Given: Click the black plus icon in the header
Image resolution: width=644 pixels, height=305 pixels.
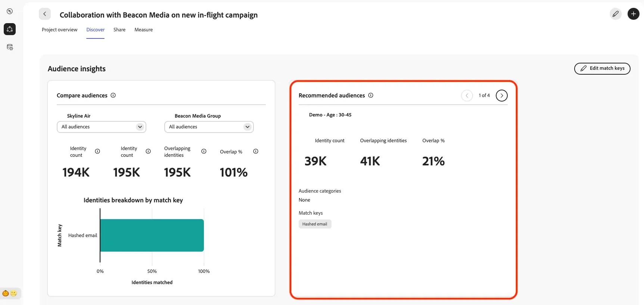Looking at the screenshot, I should pyautogui.click(x=634, y=14).
